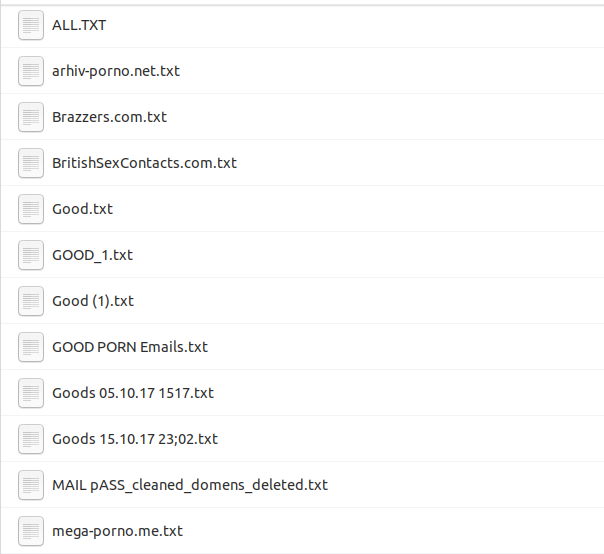Click the document icon beside Good.txt
Screen dimensions: 604x554
(x=31, y=209)
